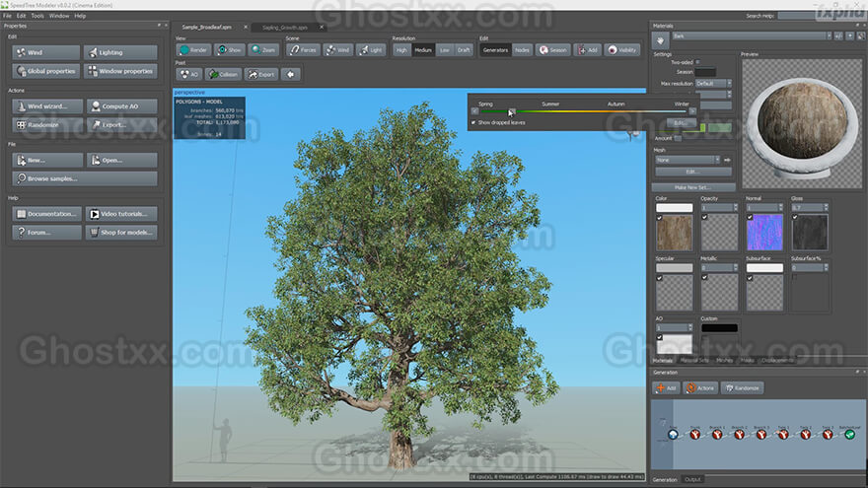Click the Custom black color swatch
The image size is (868, 488).
click(x=719, y=328)
